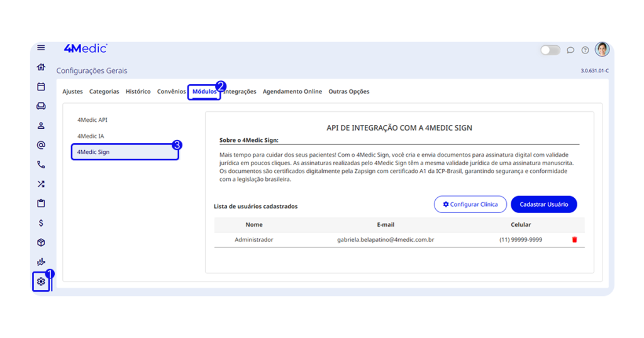Open the settings gear icon in sidebar
644x338 pixels.
click(41, 281)
